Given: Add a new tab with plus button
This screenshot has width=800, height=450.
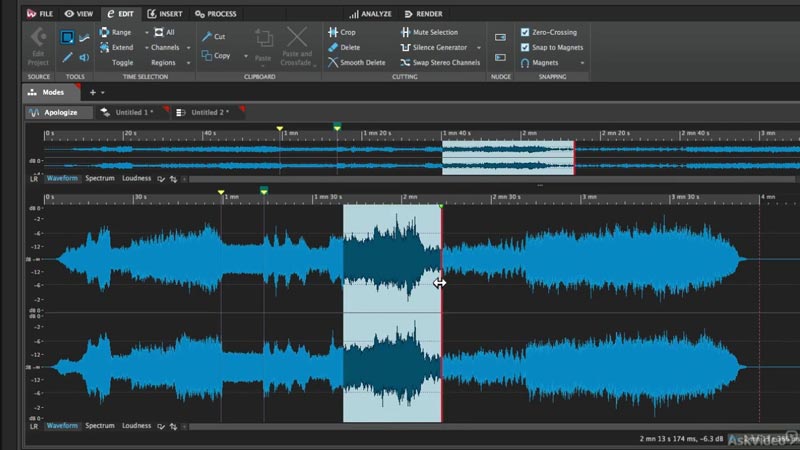Looking at the screenshot, I should (x=92, y=93).
